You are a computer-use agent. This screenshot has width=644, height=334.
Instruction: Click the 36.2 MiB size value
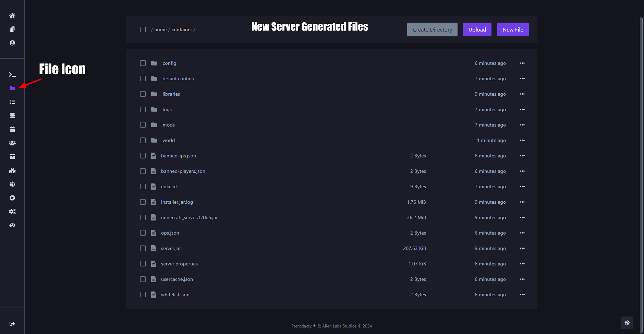(416, 217)
